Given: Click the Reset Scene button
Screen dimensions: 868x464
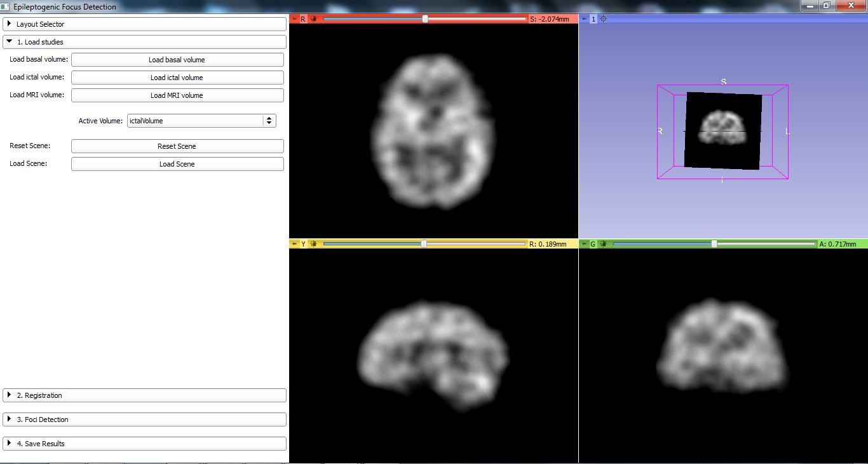Looking at the screenshot, I should tap(177, 146).
